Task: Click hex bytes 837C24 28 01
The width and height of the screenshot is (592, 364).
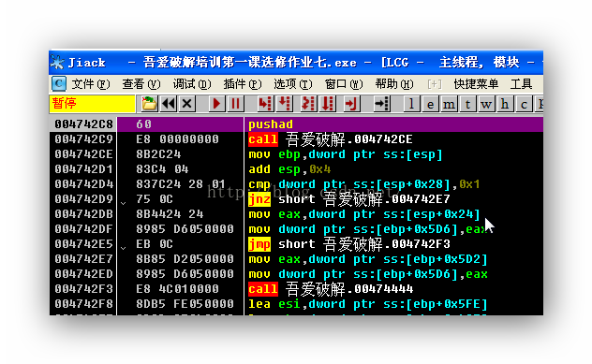Action: (181, 184)
